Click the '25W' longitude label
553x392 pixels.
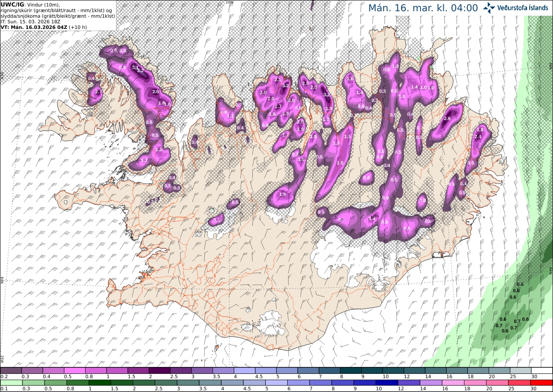click(2, 359)
